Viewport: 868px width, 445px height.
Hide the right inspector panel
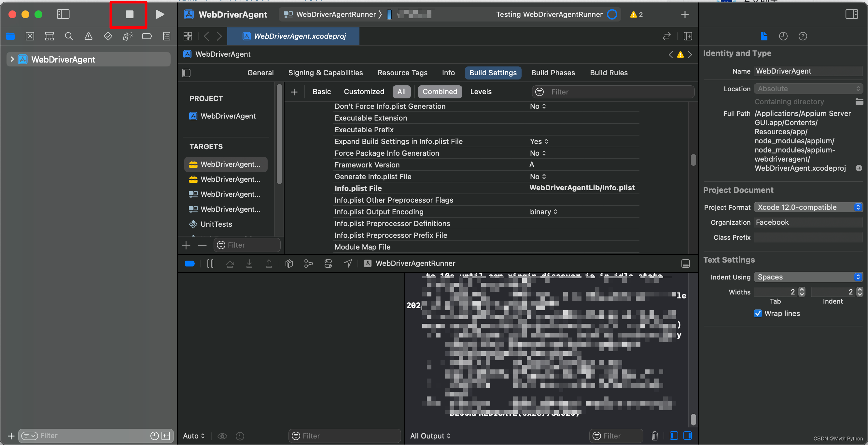[851, 14]
